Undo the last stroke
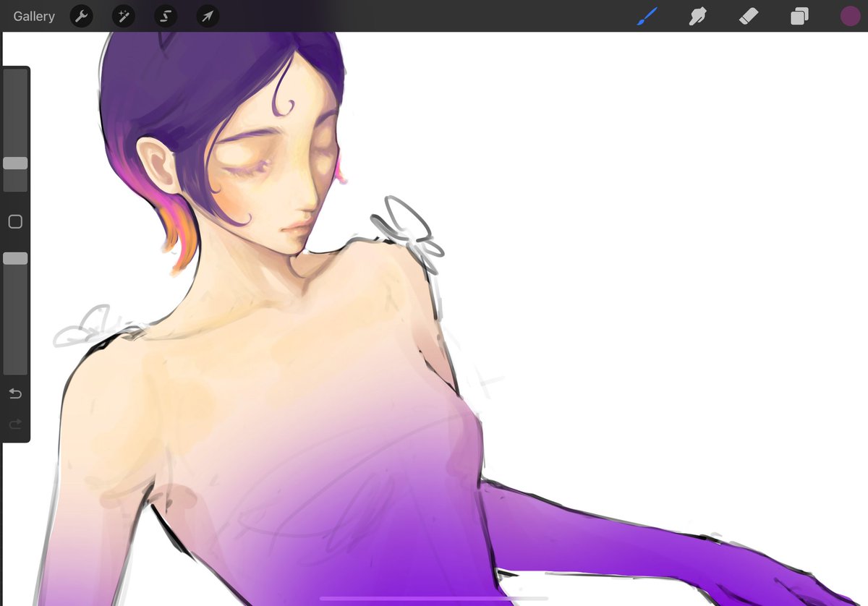Viewport: 868px width, 606px height. coord(15,393)
